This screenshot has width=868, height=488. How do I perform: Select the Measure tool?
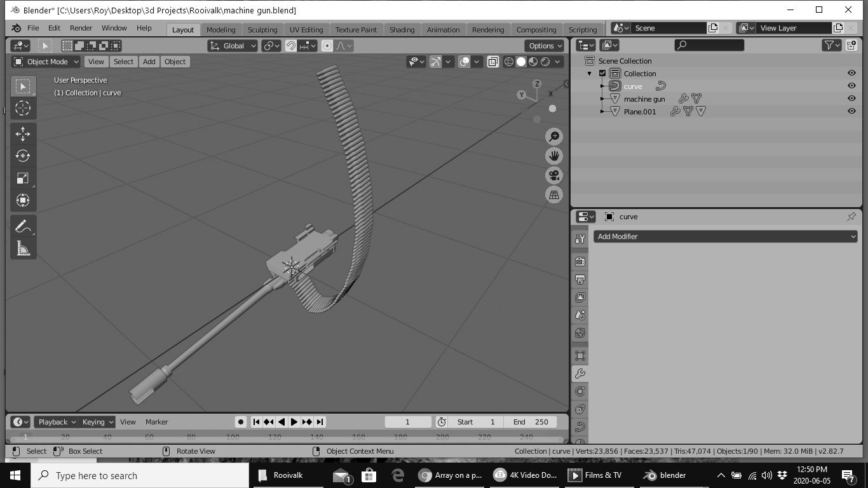(23, 248)
